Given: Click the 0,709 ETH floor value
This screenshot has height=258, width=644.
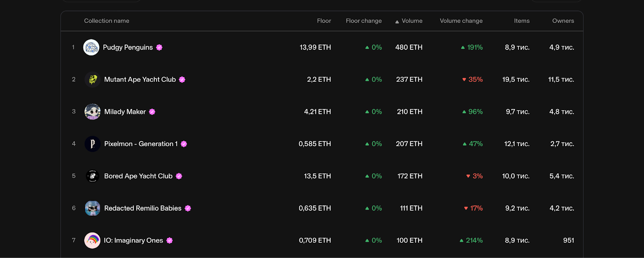Looking at the screenshot, I should click(315, 241).
